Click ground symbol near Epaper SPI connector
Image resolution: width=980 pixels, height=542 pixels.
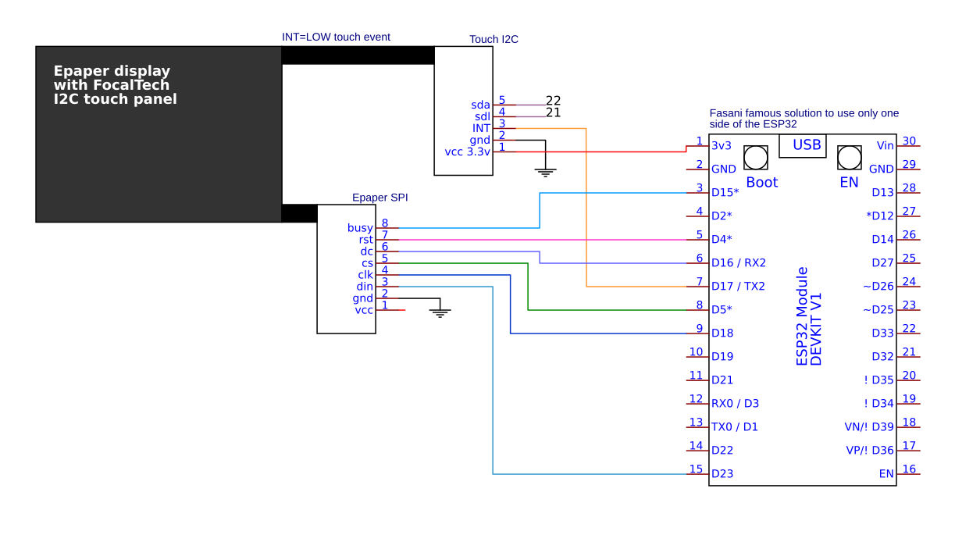(x=440, y=313)
